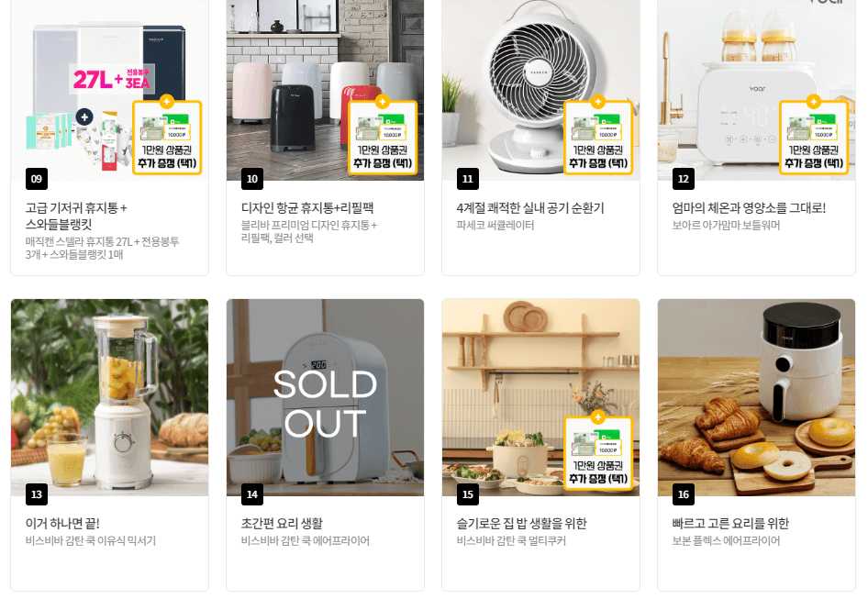Click gift voucher sticker on item 09
The width and height of the screenshot is (868, 599).
(x=167, y=136)
